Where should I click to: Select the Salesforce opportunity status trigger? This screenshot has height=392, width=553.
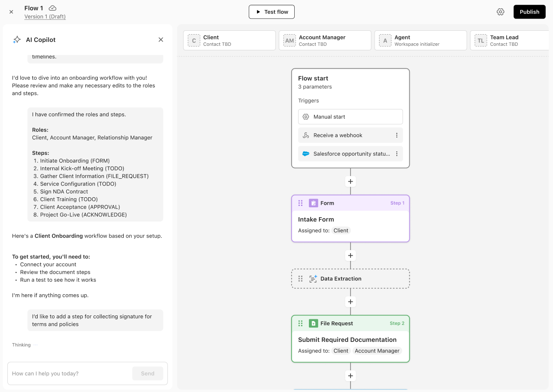coord(350,154)
